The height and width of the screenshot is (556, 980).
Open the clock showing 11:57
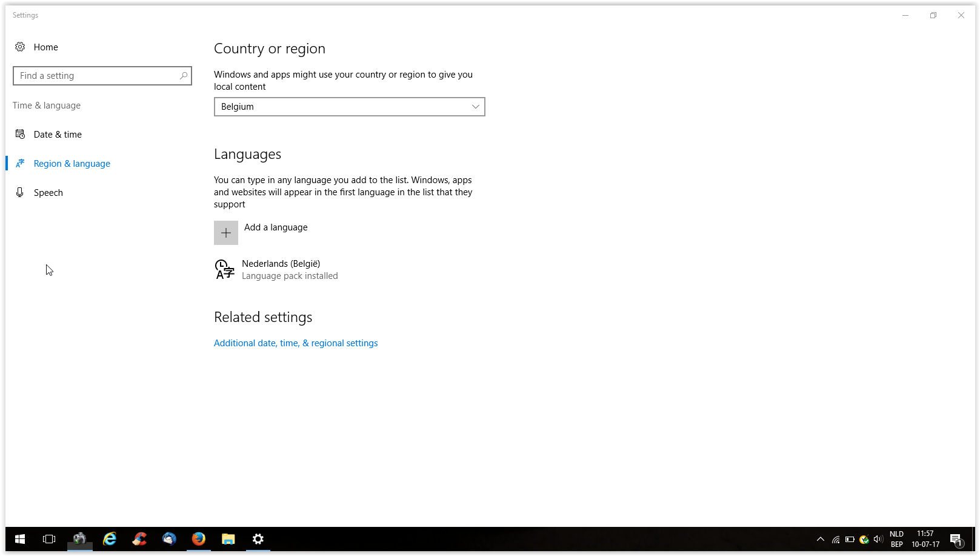tap(925, 539)
